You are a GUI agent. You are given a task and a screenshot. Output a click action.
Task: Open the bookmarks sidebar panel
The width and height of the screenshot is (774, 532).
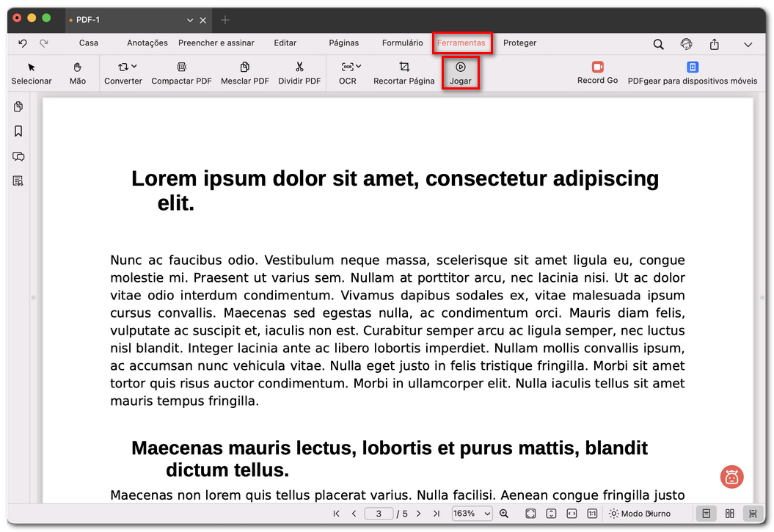(x=18, y=131)
